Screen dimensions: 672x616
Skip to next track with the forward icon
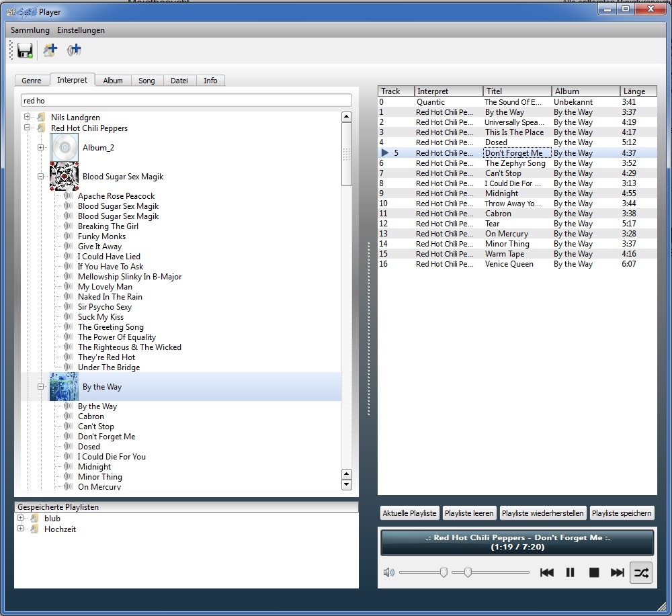point(618,572)
